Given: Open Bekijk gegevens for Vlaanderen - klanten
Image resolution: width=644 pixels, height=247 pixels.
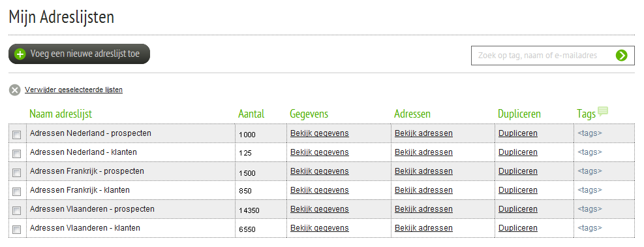Looking at the screenshot, I should click(x=320, y=227).
